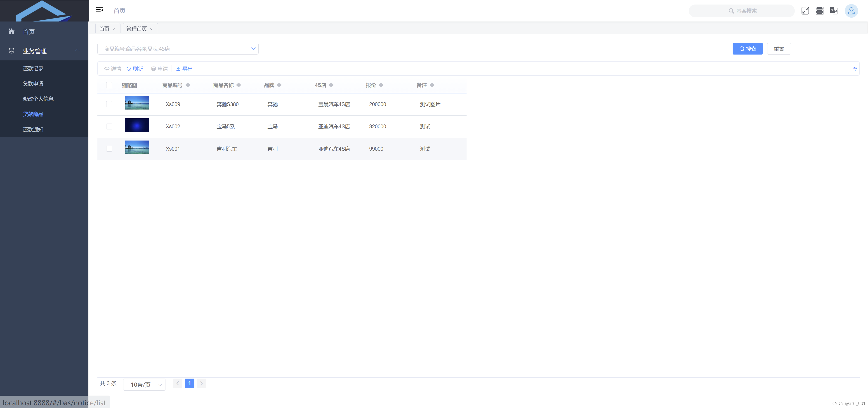This screenshot has width=868, height=408.
Task: Open the 10条/页 page size dropdown
Action: coord(144,384)
